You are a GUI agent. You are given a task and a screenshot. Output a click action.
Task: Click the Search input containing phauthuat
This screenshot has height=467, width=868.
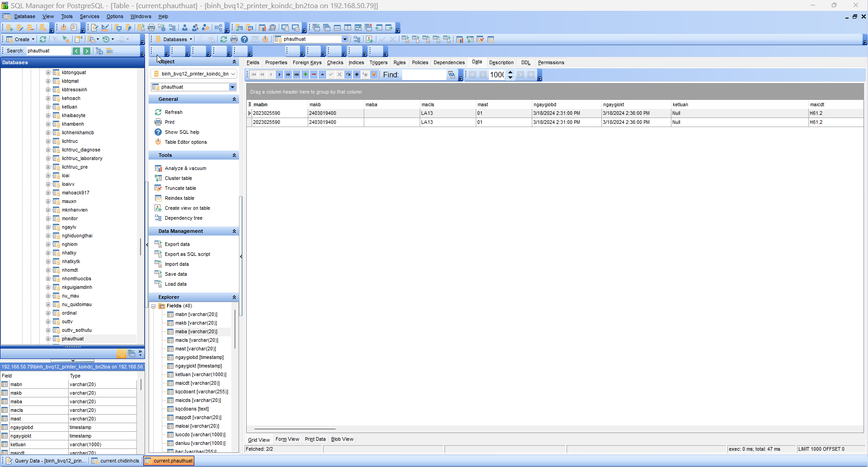(48, 51)
